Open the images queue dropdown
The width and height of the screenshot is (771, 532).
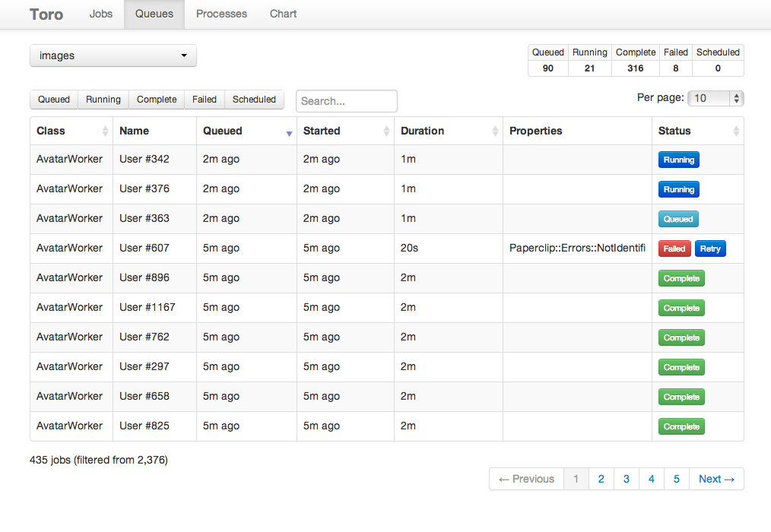[113, 55]
